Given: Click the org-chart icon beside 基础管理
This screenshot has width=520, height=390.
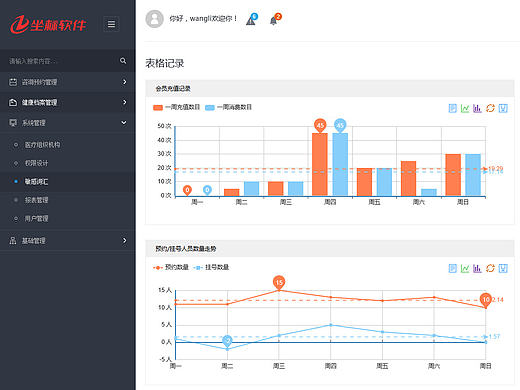Looking at the screenshot, I should [x=13, y=241].
